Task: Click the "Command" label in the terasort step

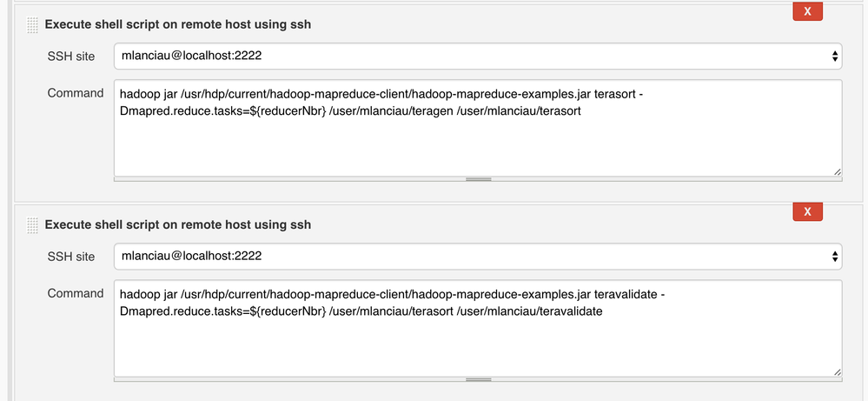Action: pyautogui.click(x=76, y=93)
